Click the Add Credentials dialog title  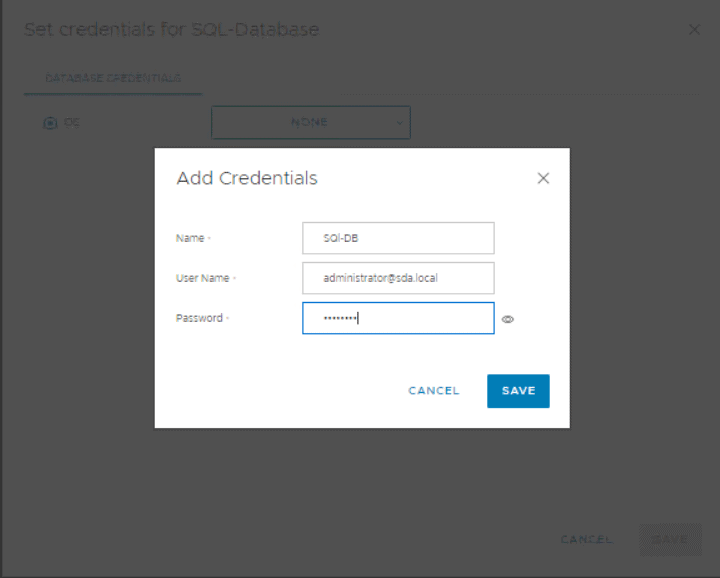(x=247, y=178)
